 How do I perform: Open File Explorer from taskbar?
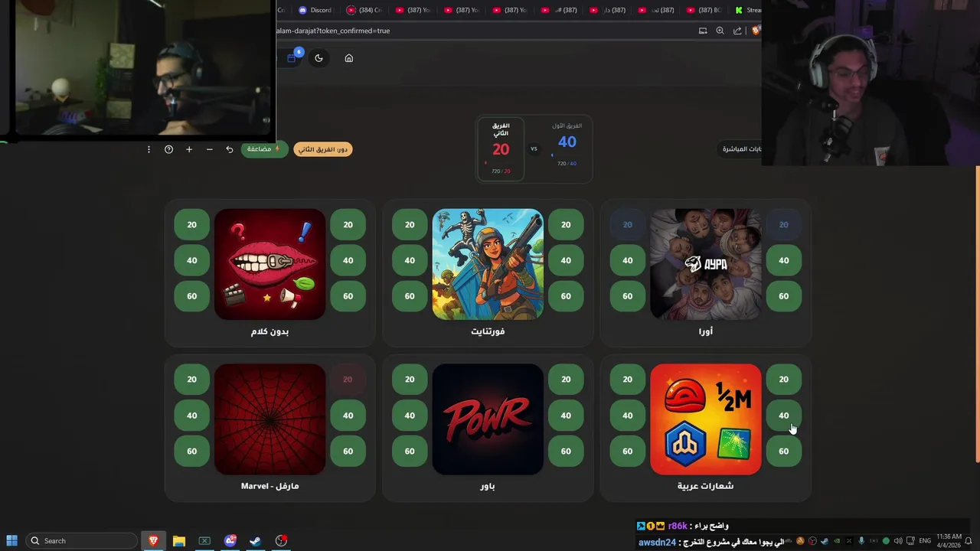click(x=178, y=541)
